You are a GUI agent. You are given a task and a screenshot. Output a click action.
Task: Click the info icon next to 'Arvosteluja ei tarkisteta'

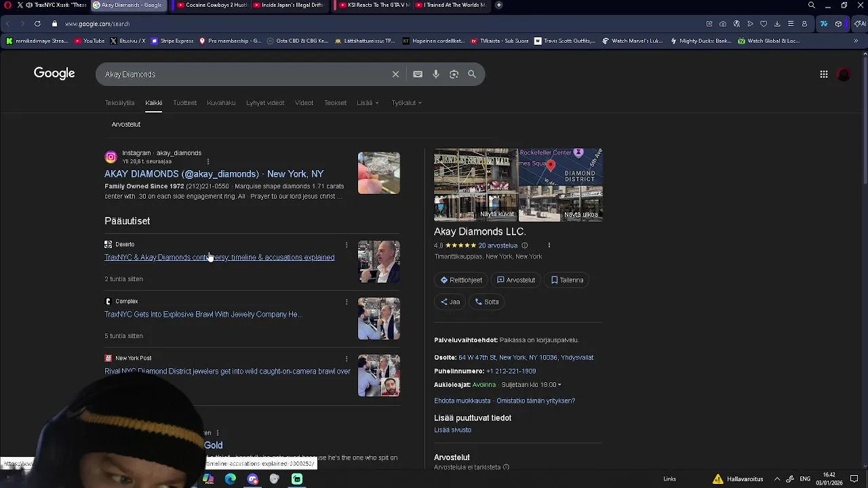click(x=506, y=467)
